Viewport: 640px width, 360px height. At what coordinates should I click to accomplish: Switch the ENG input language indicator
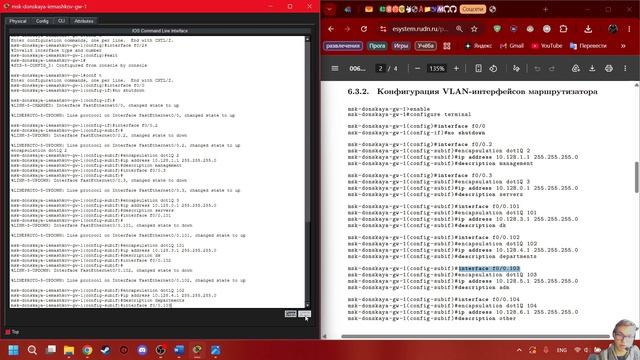(x=562, y=350)
